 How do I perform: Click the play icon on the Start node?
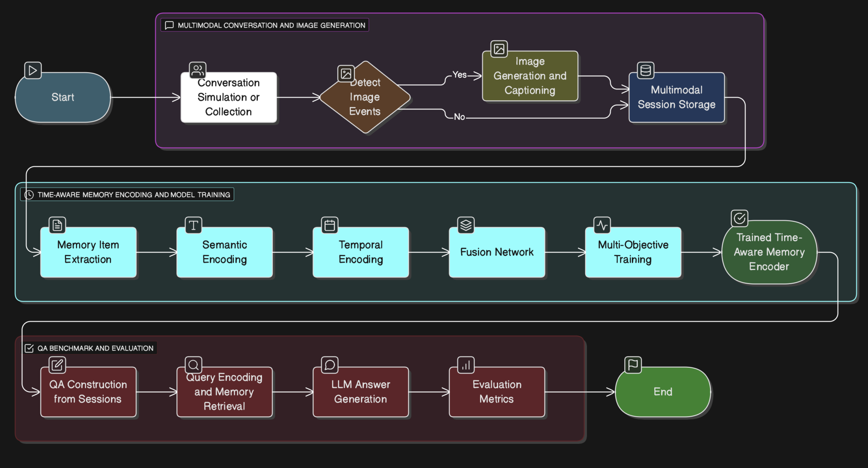[32, 70]
